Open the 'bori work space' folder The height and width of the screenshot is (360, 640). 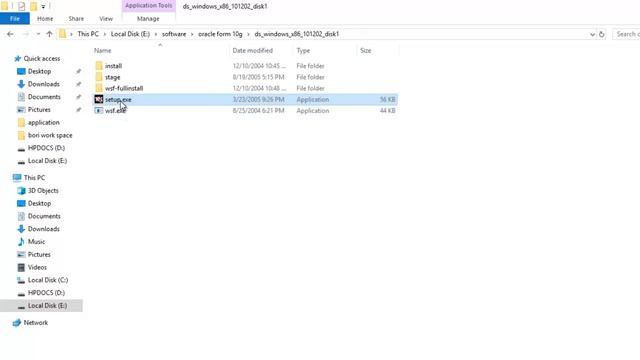pos(50,135)
